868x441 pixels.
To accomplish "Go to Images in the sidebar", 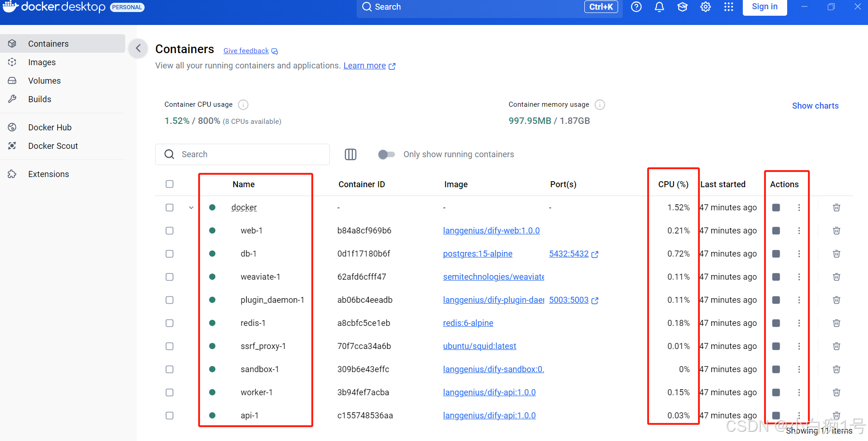I will click(x=62, y=62).
